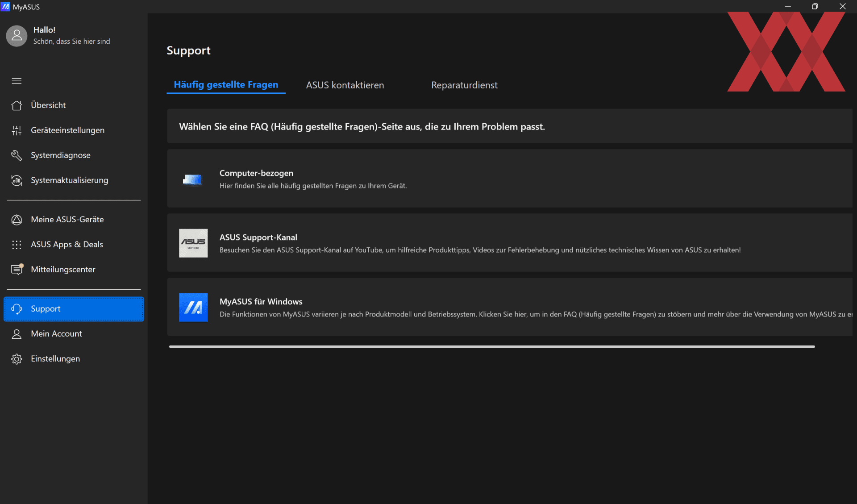Open Systemdiagnose in the sidebar
This screenshot has width=857, height=504.
click(74, 155)
